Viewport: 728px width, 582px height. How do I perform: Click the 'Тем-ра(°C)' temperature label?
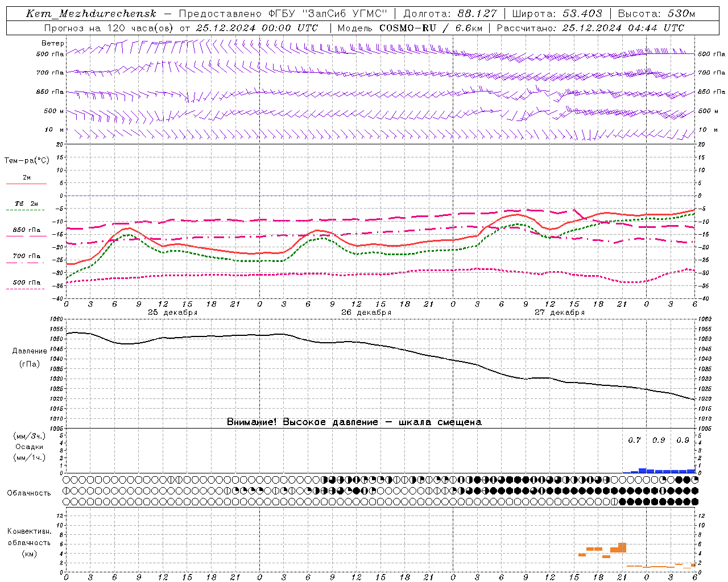tap(27, 161)
